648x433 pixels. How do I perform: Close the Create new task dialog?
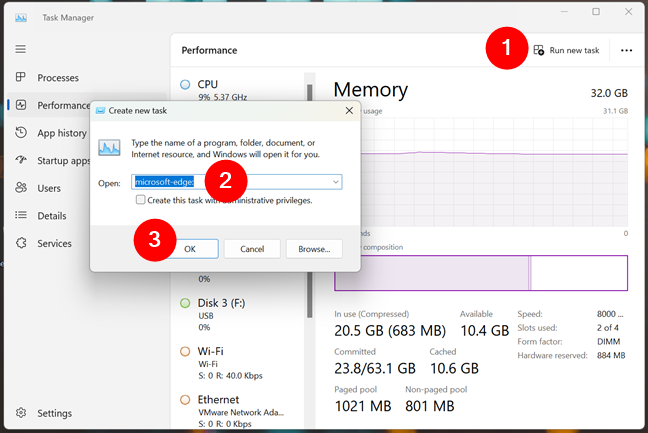(347, 110)
